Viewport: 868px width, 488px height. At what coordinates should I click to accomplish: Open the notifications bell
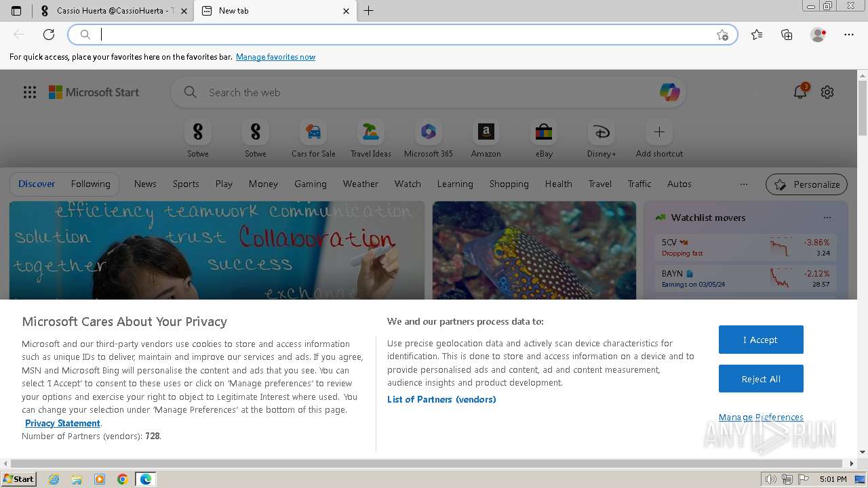pyautogui.click(x=800, y=92)
